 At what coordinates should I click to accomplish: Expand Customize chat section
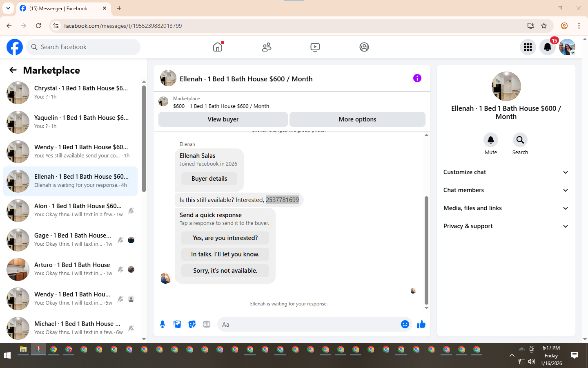click(506, 172)
